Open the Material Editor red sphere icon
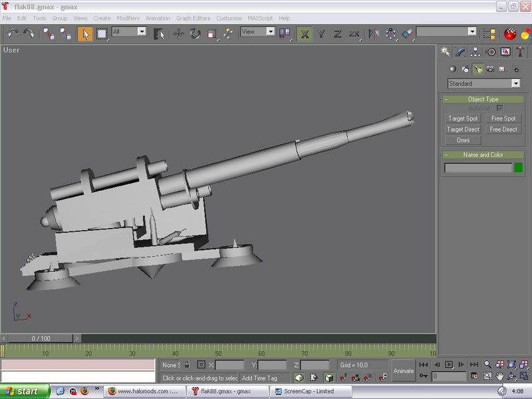Screen dimensions: 532x399 point(510,34)
